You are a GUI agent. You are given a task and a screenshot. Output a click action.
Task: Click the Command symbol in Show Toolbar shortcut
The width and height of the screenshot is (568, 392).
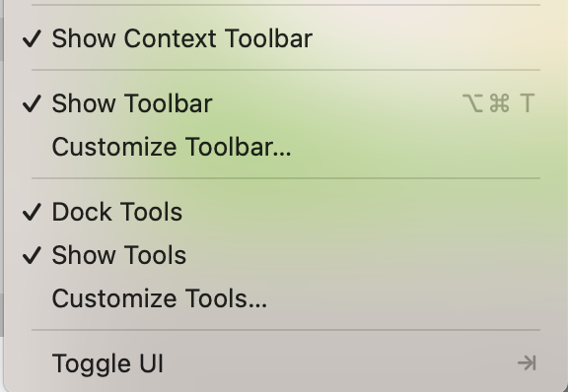coord(499,103)
